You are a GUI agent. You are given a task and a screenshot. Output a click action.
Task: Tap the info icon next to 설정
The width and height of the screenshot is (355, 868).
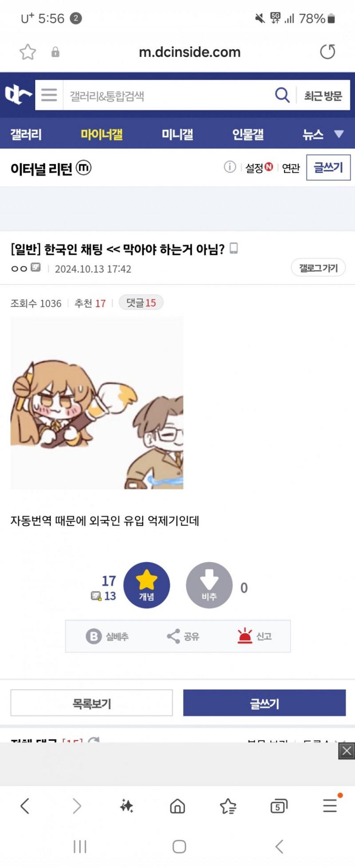coord(230,167)
